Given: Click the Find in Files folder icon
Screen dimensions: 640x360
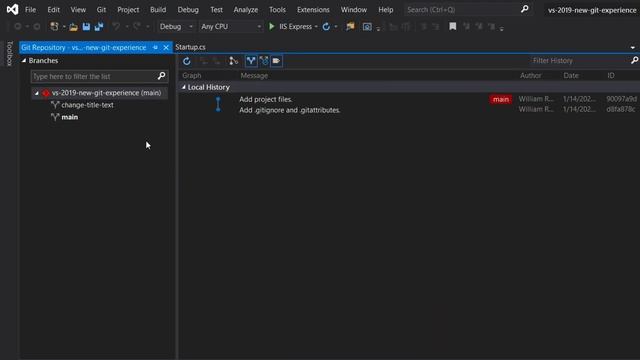Looking at the screenshot, I should pos(350,27).
